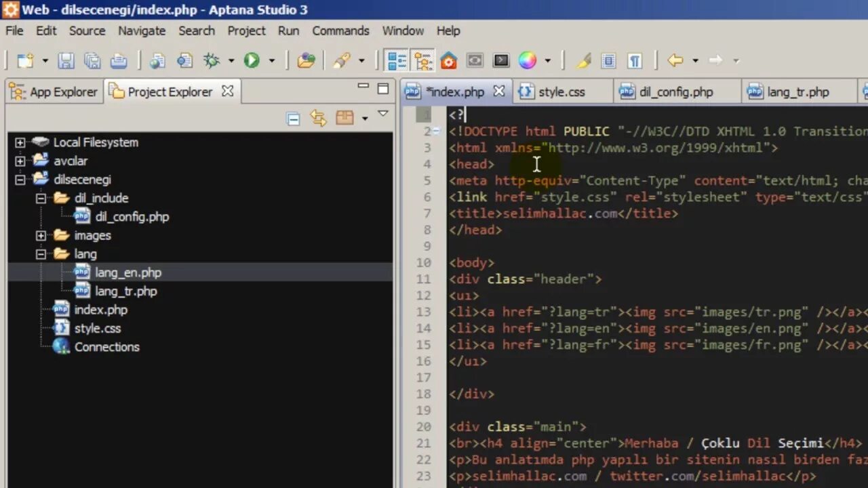Open the Help menu
868x488 pixels.
(448, 30)
